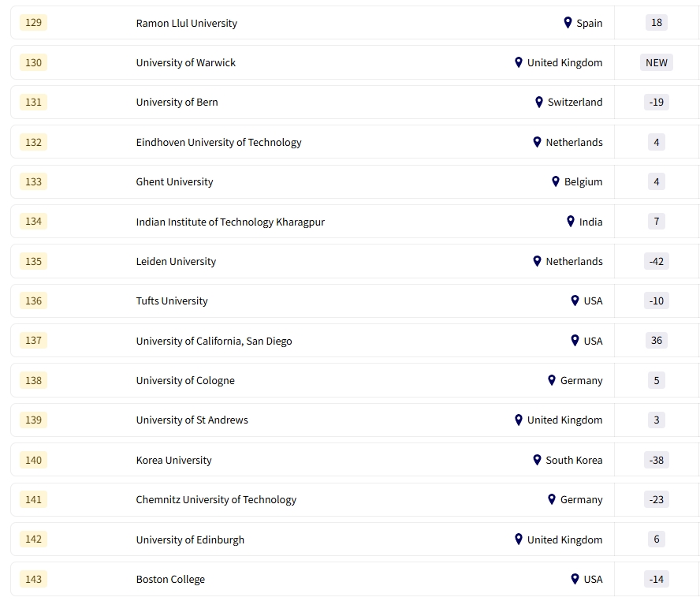Click the map pin beside South Korea

[538, 460]
